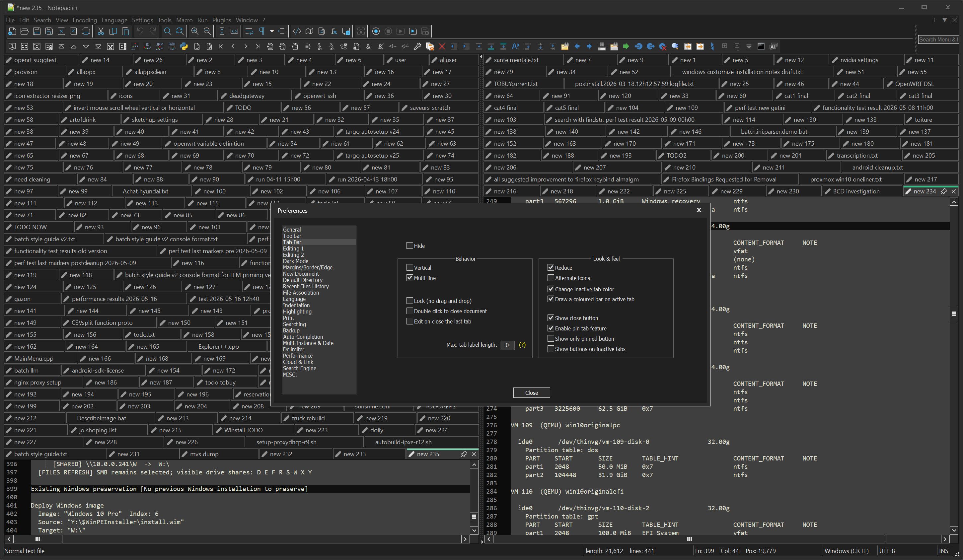Click the Open file folder icon
Viewport: 963px width, 560px height.
25,31
